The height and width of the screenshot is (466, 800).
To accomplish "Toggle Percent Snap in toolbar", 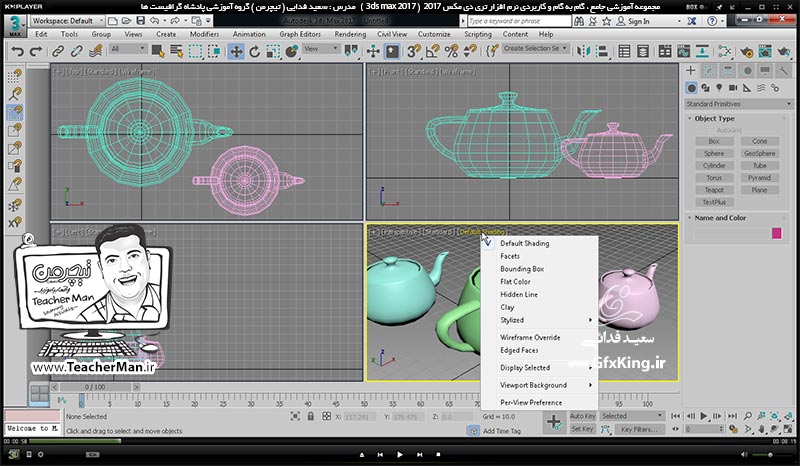I will tap(451, 52).
